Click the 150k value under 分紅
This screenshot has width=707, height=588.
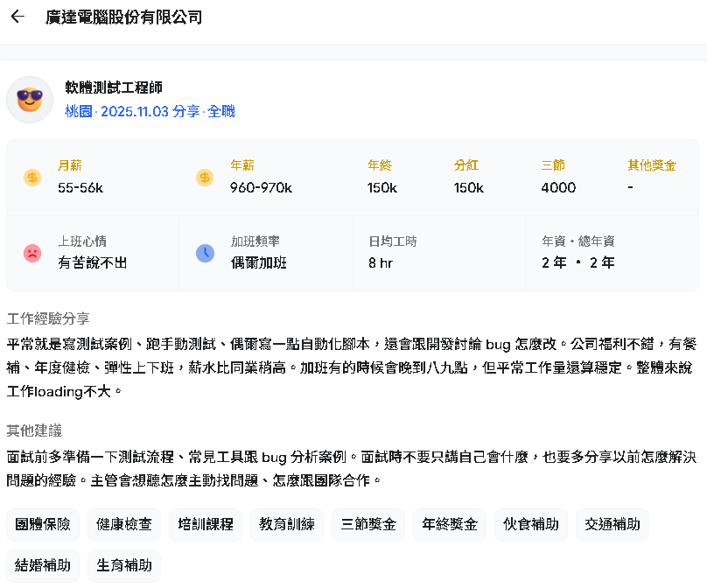point(468,187)
